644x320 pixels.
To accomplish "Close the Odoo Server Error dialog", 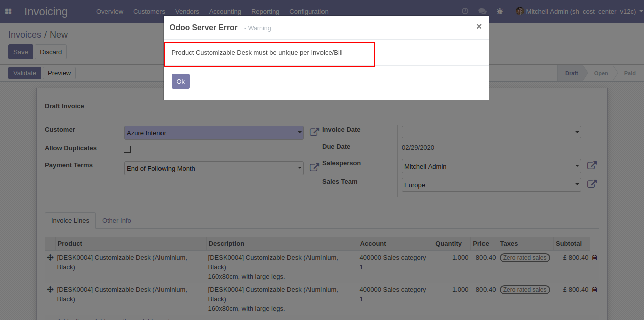I will click(479, 26).
